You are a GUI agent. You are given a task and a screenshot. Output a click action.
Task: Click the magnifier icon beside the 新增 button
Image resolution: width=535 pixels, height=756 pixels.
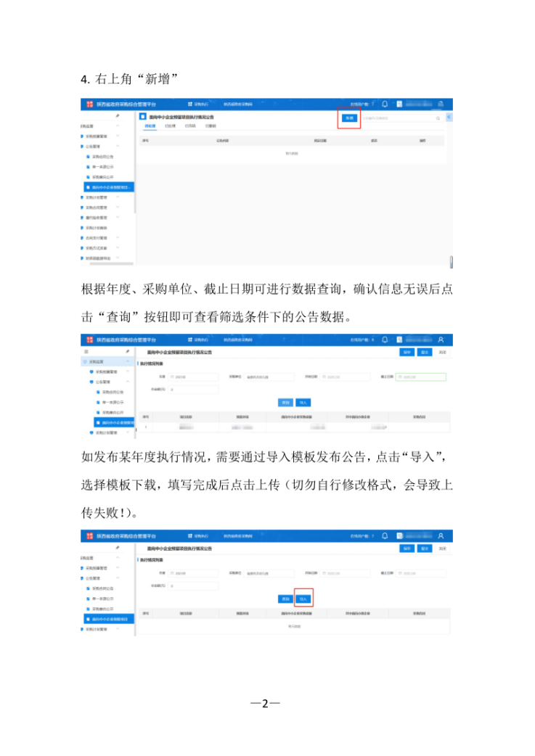click(438, 118)
